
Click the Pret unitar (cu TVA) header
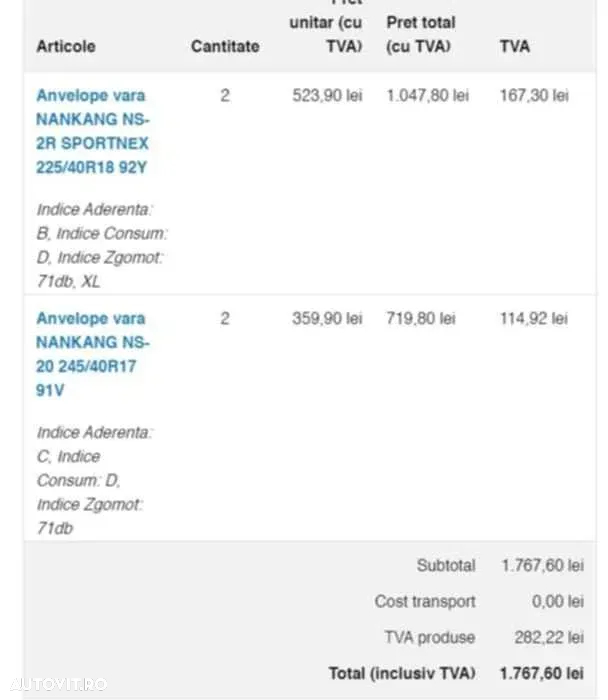(x=326, y=27)
